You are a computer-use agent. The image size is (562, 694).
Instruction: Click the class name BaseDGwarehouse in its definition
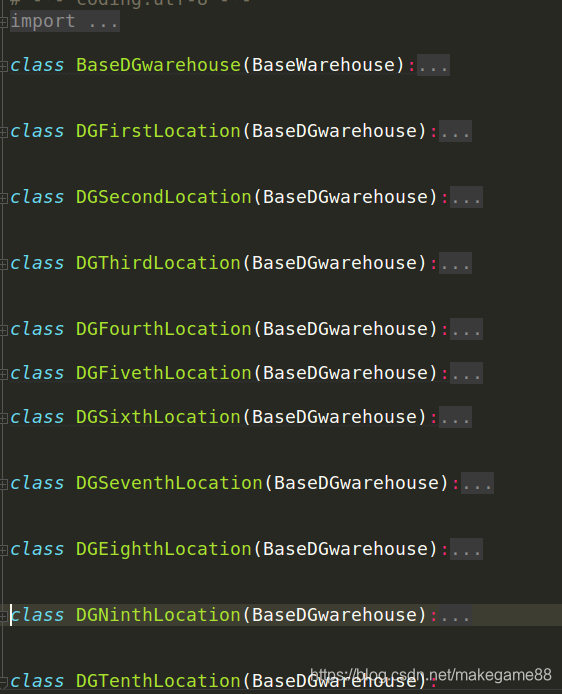pyautogui.click(x=158, y=65)
